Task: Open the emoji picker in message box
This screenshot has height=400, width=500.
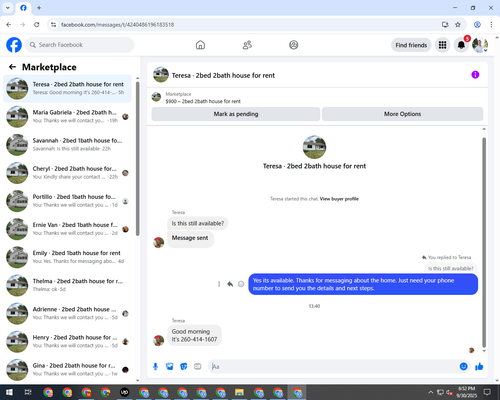Action: [x=464, y=367]
